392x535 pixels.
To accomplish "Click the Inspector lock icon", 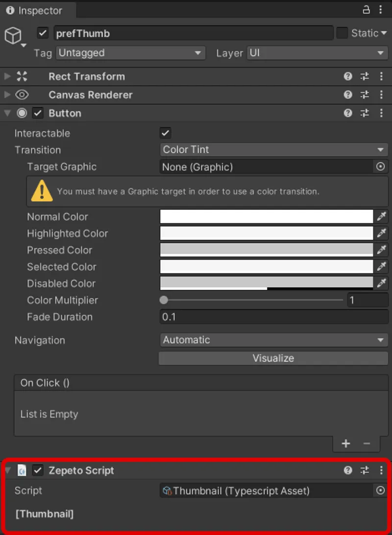I will [x=366, y=10].
